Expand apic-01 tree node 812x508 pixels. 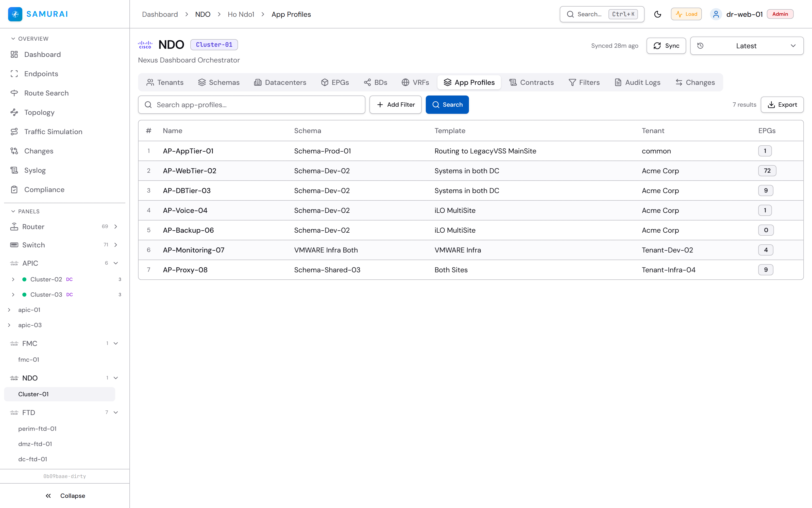(x=9, y=310)
